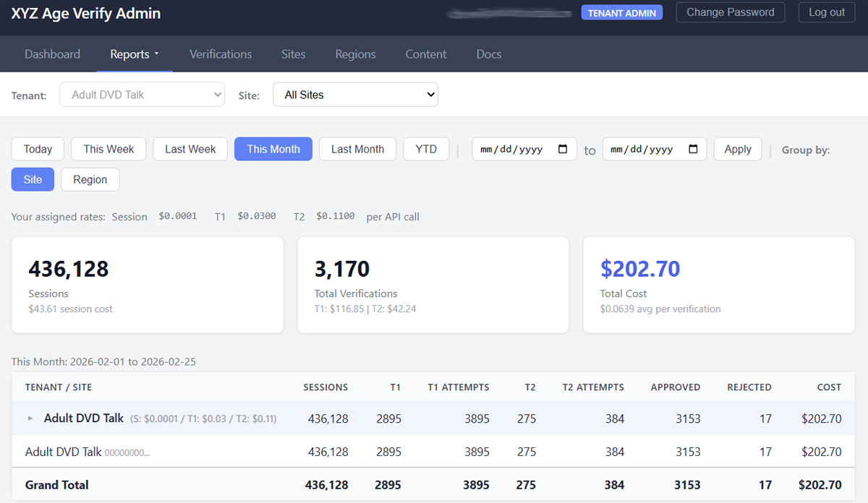Show the Last Month report

[357, 149]
